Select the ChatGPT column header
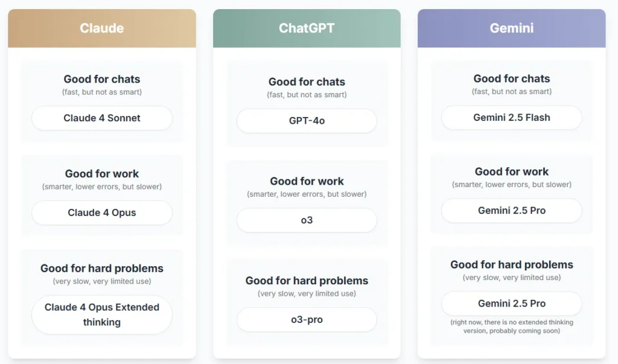Viewport: 618px width, 364px height. (x=307, y=28)
